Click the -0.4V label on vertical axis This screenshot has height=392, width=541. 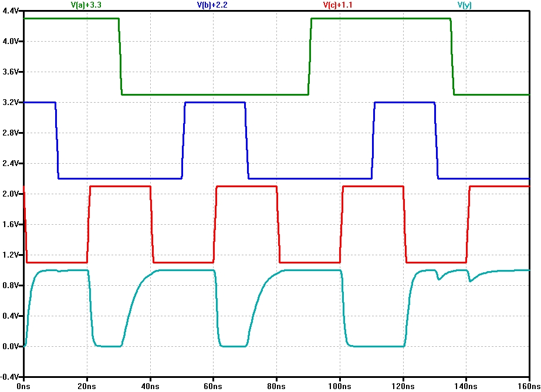click(10, 377)
